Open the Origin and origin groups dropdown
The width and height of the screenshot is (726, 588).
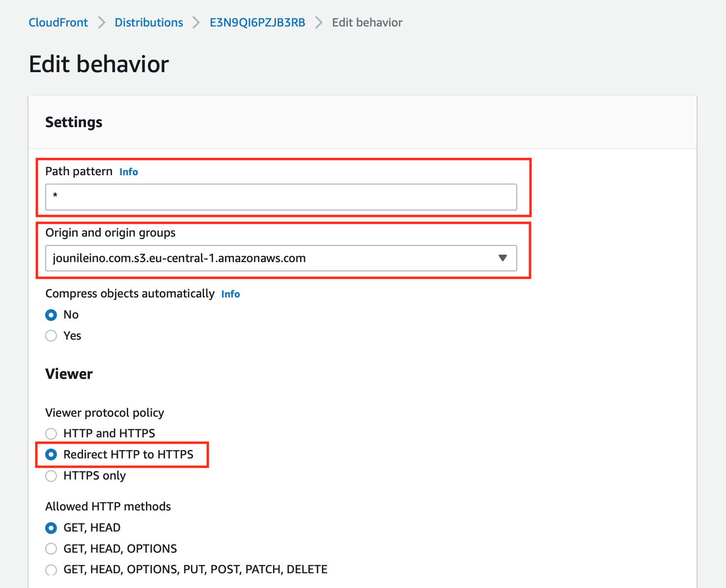[281, 258]
